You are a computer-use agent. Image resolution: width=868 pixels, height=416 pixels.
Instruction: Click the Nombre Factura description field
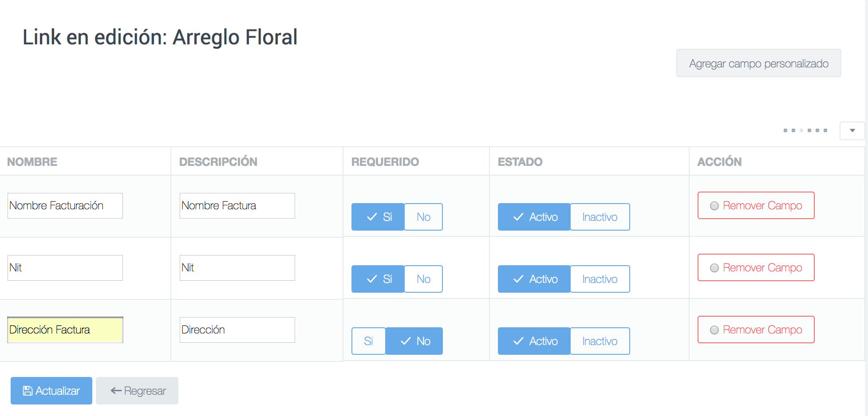point(237,206)
